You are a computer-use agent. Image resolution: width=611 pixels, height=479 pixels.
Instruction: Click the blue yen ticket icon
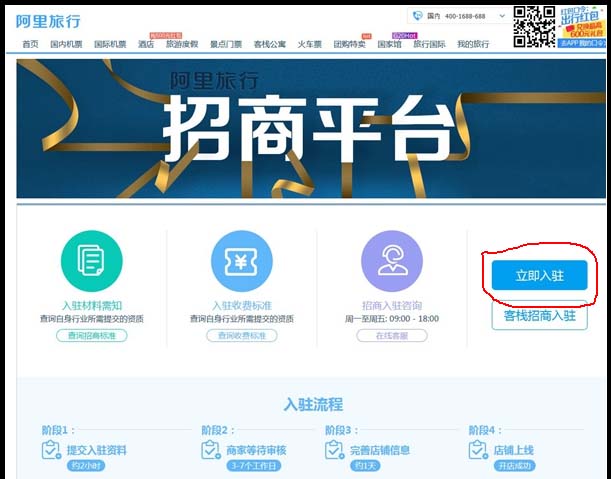(x=242, y=261)
